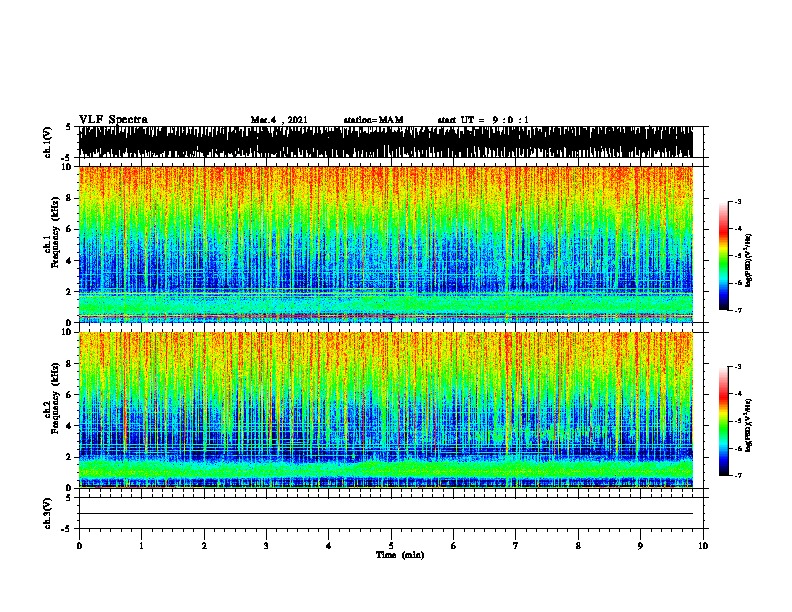This screenshot has height=612, width=792.
Task: Click ch.2 frequency axis "6" kHz tick label
Action: coord(70,395)
